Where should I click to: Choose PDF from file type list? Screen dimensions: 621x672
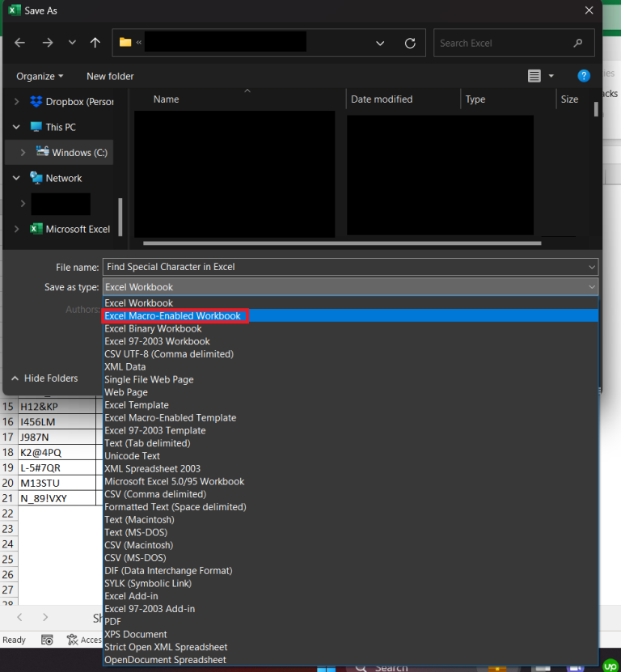coord(112,621)
